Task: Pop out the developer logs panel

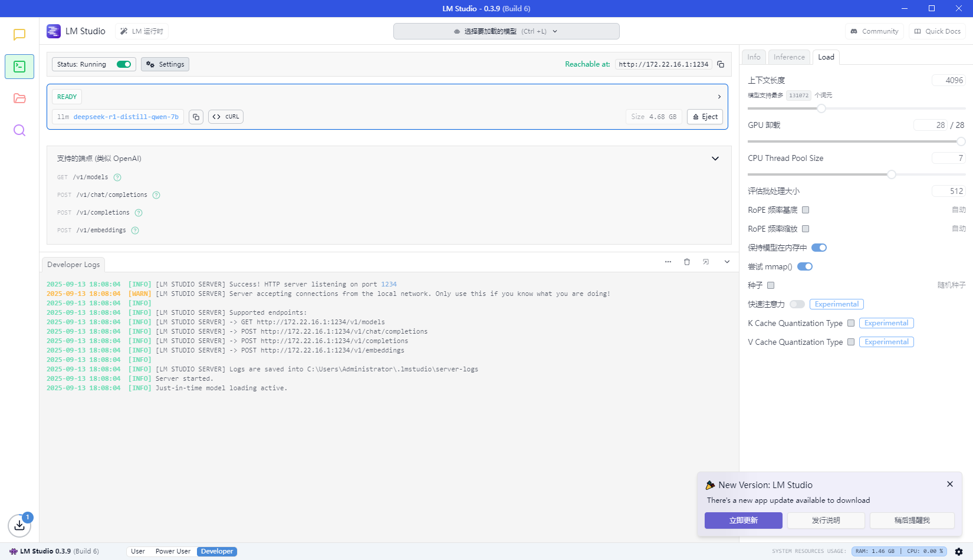Action: 706,262
